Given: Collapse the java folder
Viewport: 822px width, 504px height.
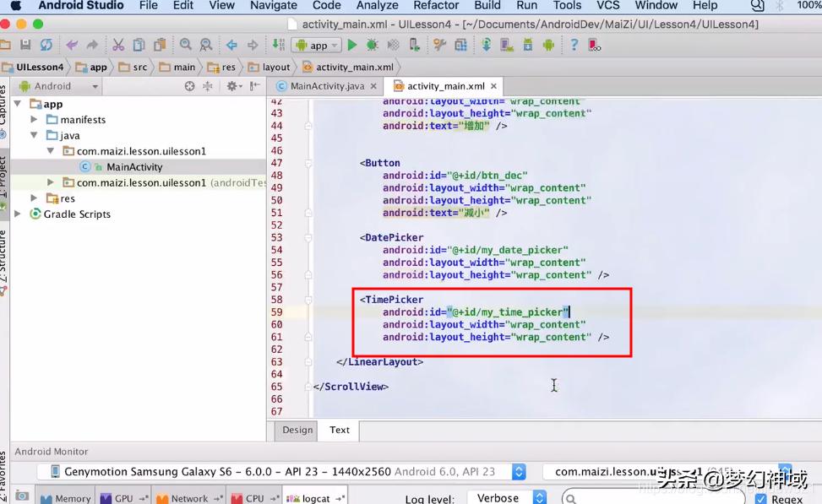Looking at the screenshot, I should 34,135.
